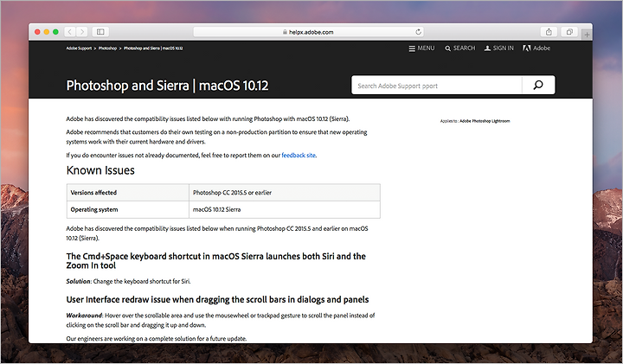The image size is (623, 364).
Task: Click the bold Solution label
Action: tap(78, 281)
